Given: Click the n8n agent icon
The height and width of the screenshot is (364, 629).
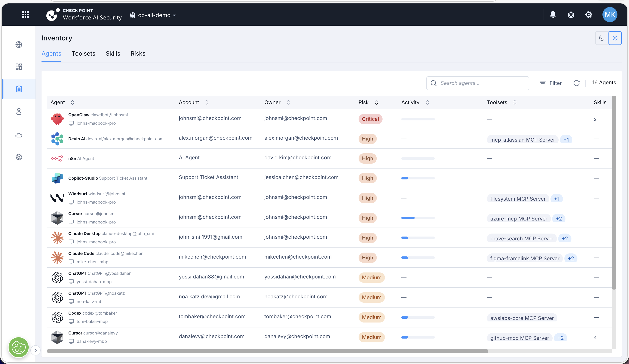Looking at the screenshot, I should [57, 158].
